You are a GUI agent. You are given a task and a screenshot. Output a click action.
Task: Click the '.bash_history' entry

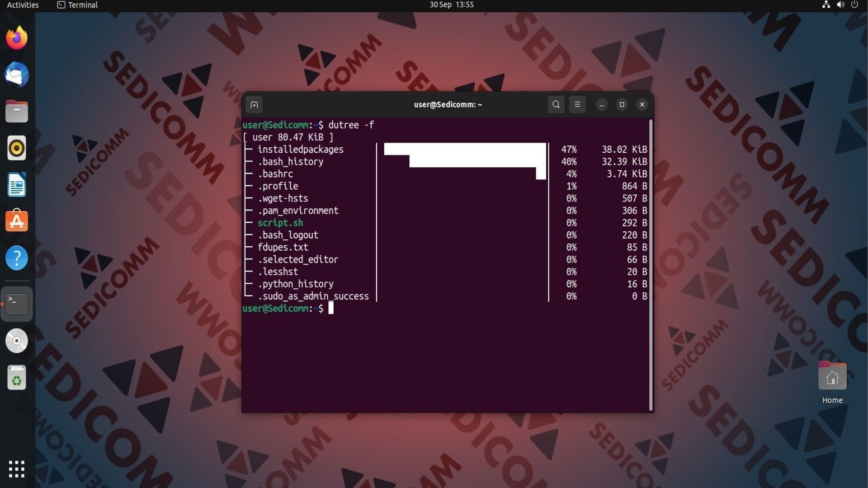pyautogui.click(x=290, y=162)
